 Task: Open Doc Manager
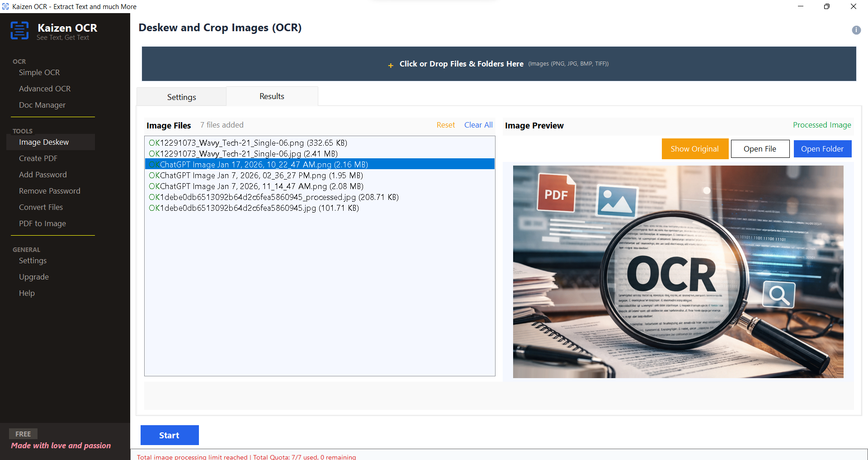pos(42,104)
